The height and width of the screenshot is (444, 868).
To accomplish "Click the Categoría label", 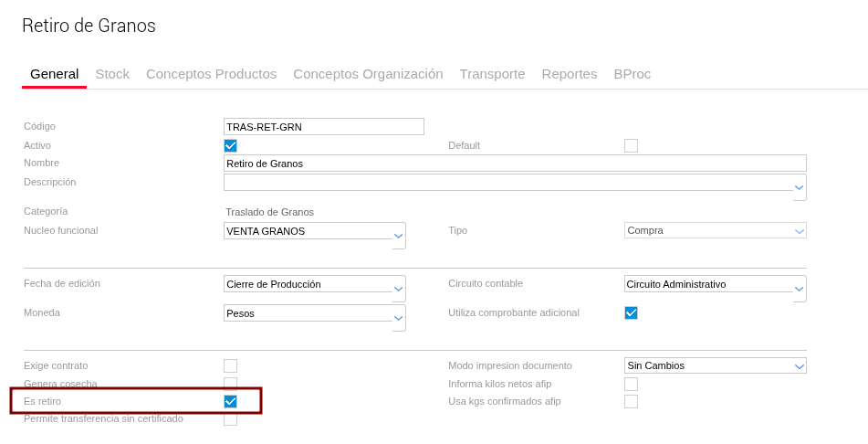I will (x=46, y=211).
